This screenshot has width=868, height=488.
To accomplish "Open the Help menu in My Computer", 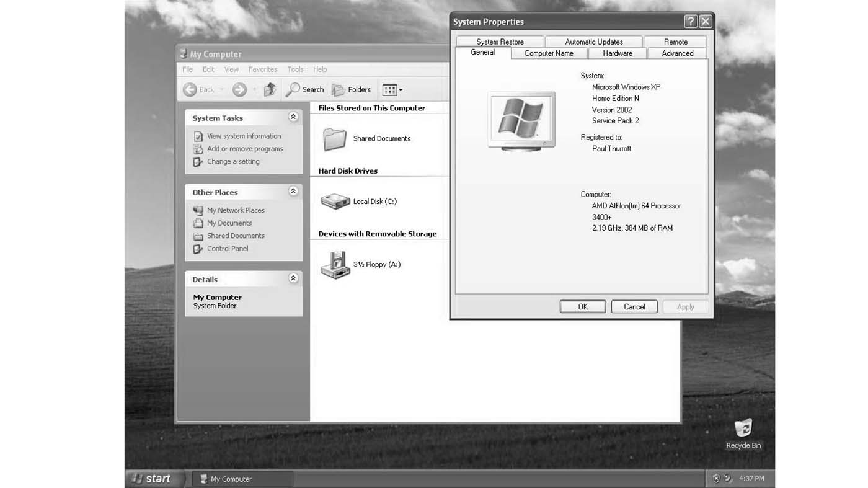I will point(320,69).
